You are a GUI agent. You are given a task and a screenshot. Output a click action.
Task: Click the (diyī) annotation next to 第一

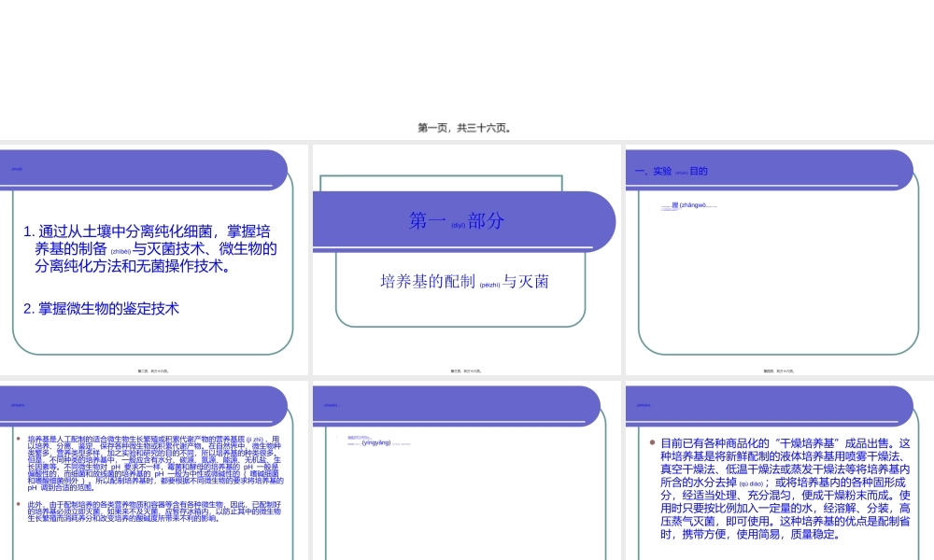tap(456, 224)
